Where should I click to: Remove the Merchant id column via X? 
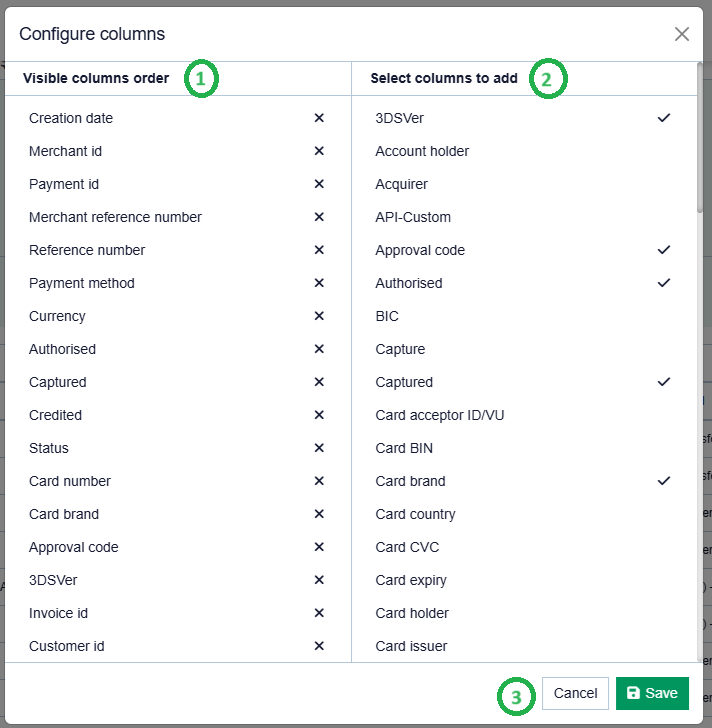(319, 151)
